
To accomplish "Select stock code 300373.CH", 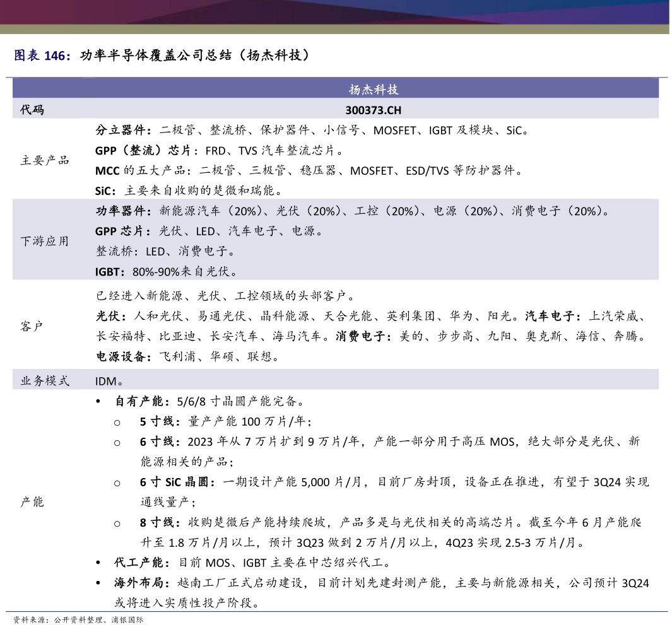I will click(x=374, y=110).
